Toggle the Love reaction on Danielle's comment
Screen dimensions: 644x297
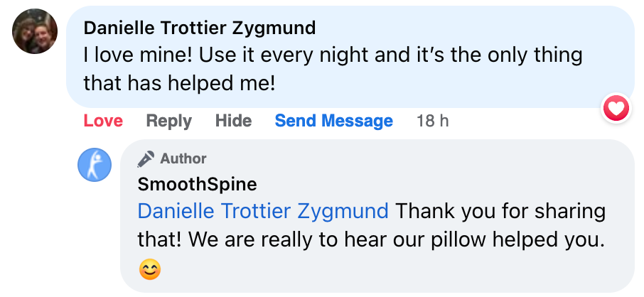(x=103, y=121)
